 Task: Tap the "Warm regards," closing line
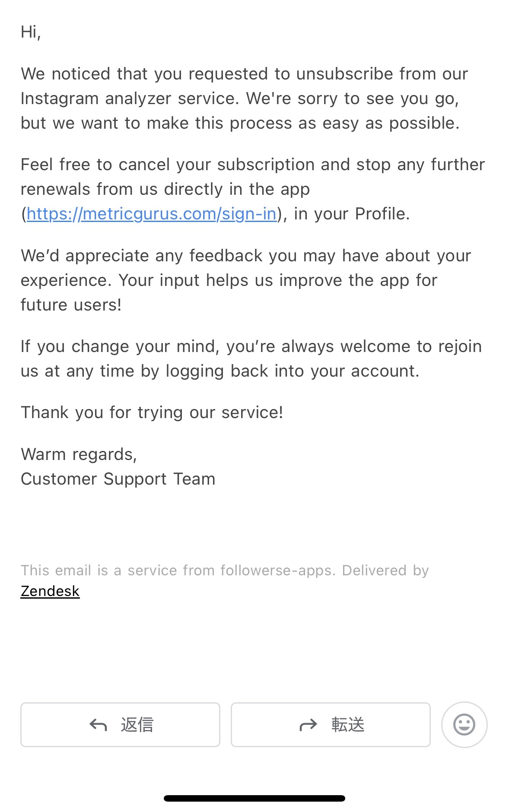click(x=79, y=454)
